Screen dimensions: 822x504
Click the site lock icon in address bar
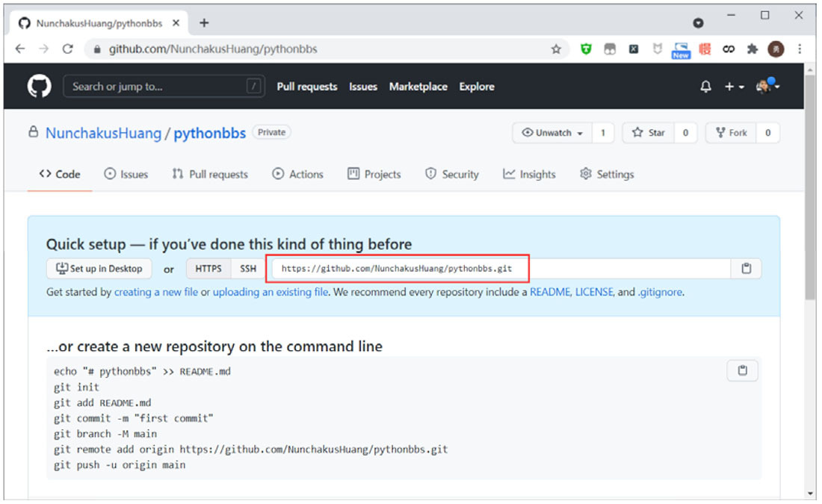pyautogui.click(x=96, y=49)
